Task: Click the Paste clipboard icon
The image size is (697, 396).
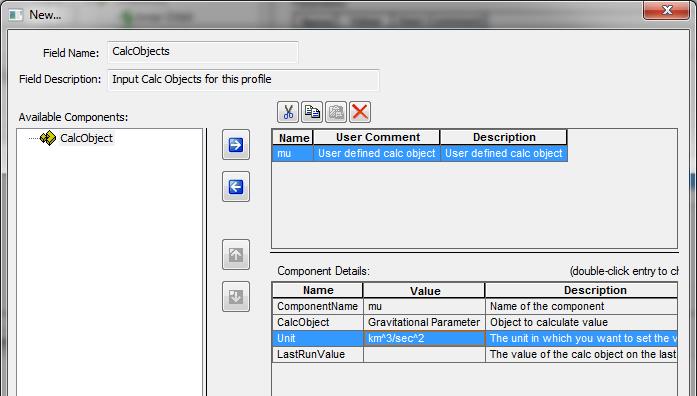Action: (x=336, y=112)
